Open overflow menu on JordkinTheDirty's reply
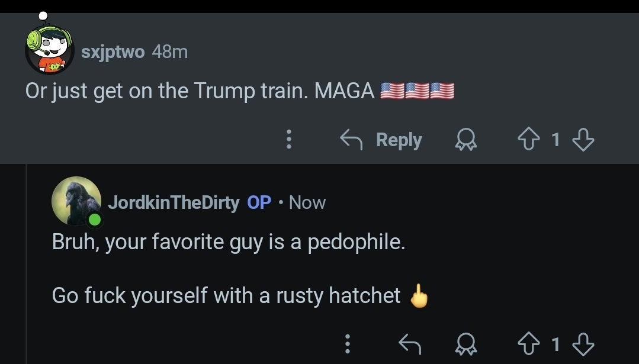The image size is (639, 364). (348, 343)
